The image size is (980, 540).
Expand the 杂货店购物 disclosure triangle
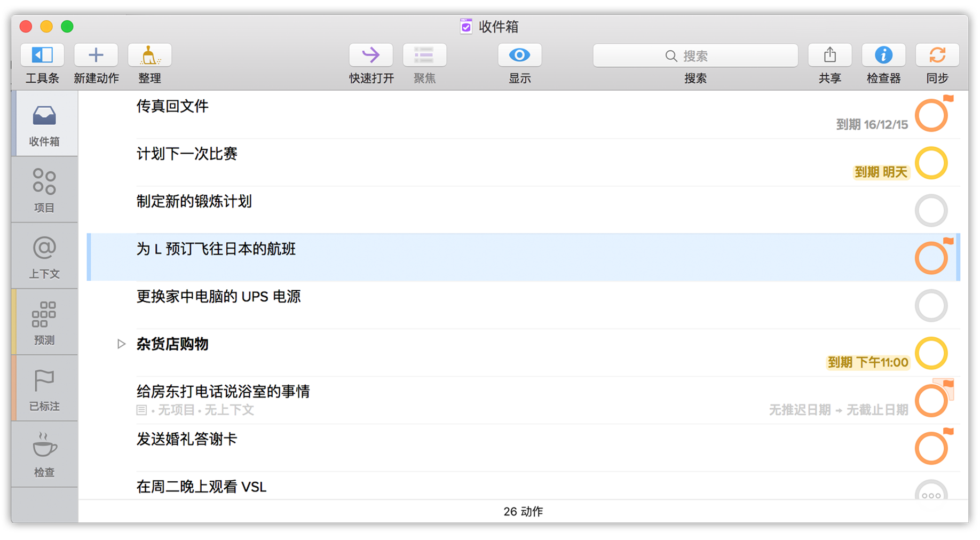[x=121, y=344]
